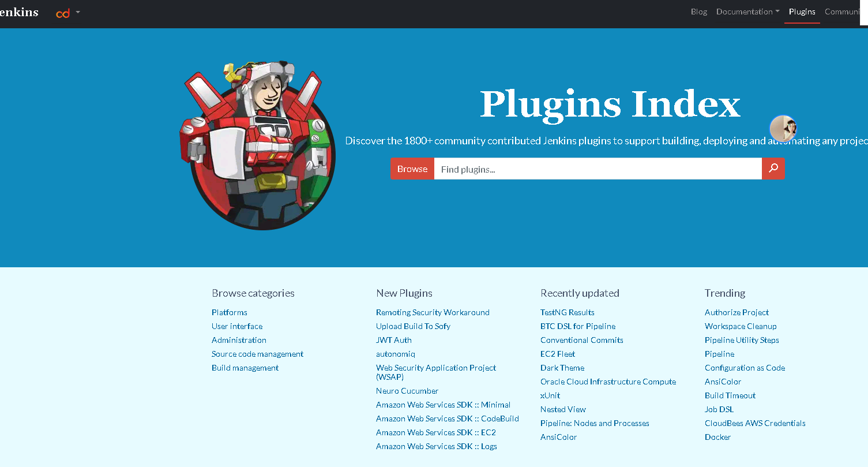View the Workspace Cleanup plugin
868x467 pixels.
coord(741,326)
